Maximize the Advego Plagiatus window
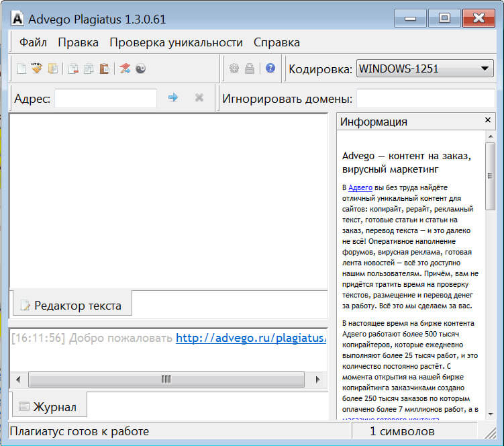The image size is (504, 446). click(x=444, y=18)
